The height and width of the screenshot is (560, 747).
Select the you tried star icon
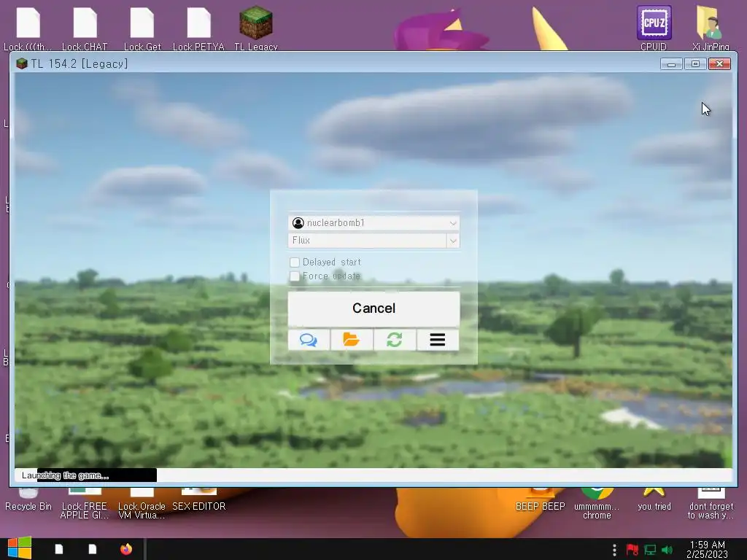[x=654, y=501]
